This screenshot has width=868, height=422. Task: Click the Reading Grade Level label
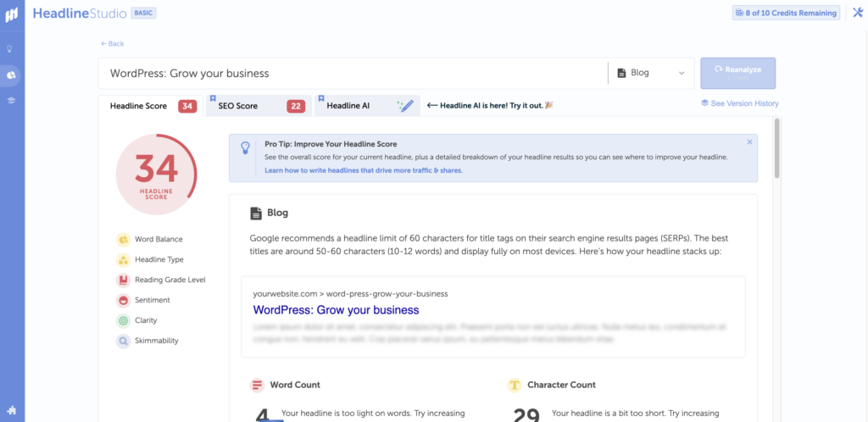[170, 280]
